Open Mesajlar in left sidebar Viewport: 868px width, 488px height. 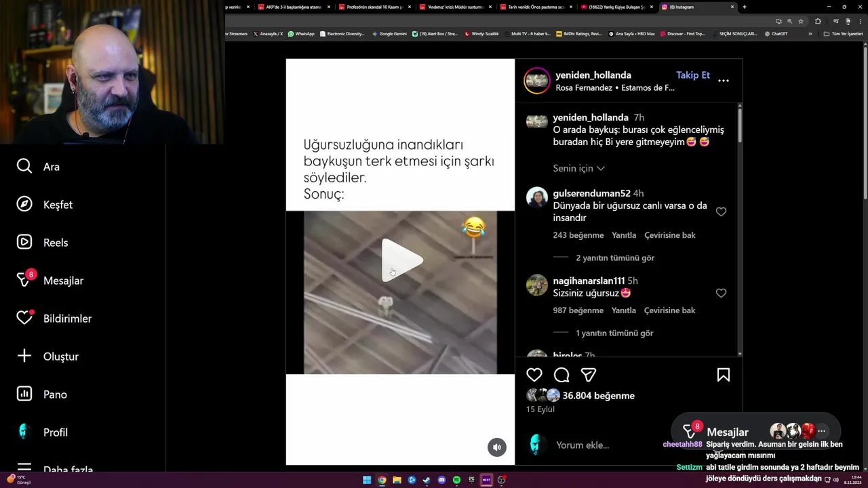point(50,280)
